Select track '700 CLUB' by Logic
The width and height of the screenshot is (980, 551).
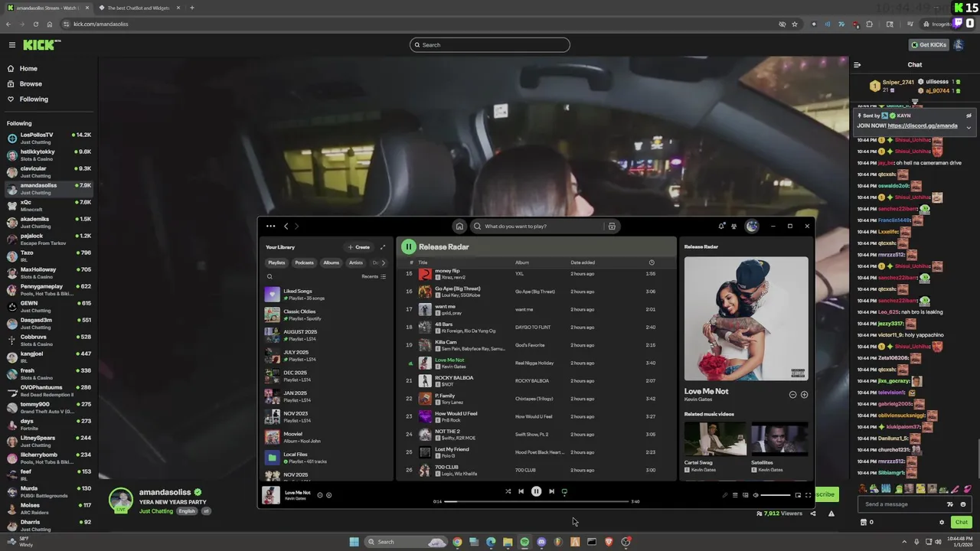[x=536, y=470]
